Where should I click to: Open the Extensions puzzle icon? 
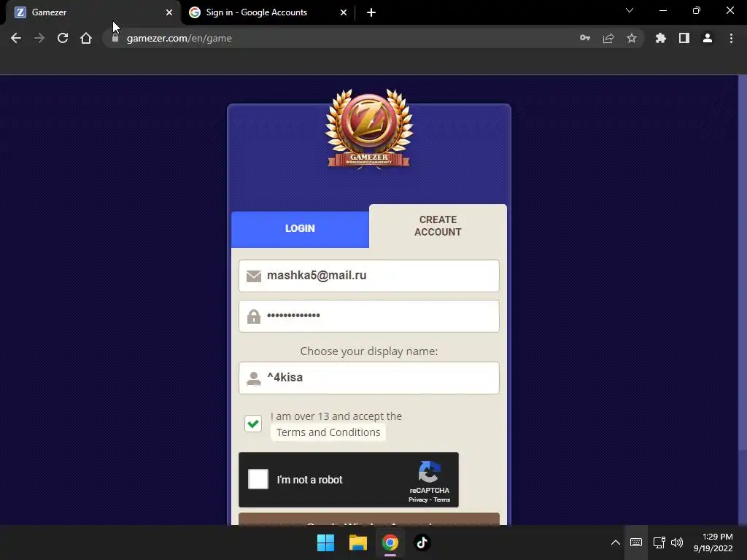pos(661,38)
